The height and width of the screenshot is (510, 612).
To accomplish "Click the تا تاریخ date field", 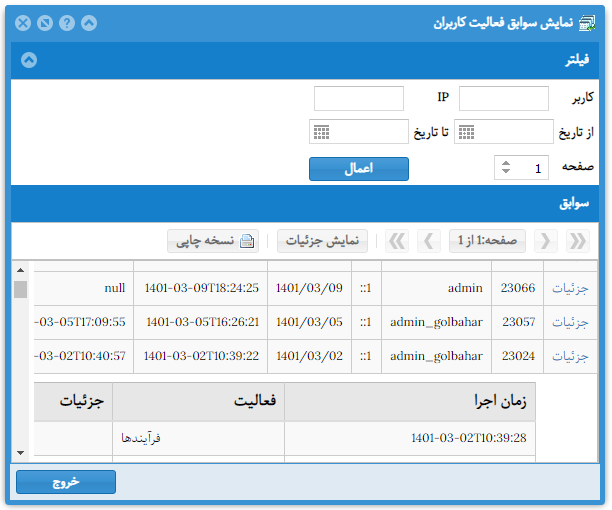I will (359, 131).
